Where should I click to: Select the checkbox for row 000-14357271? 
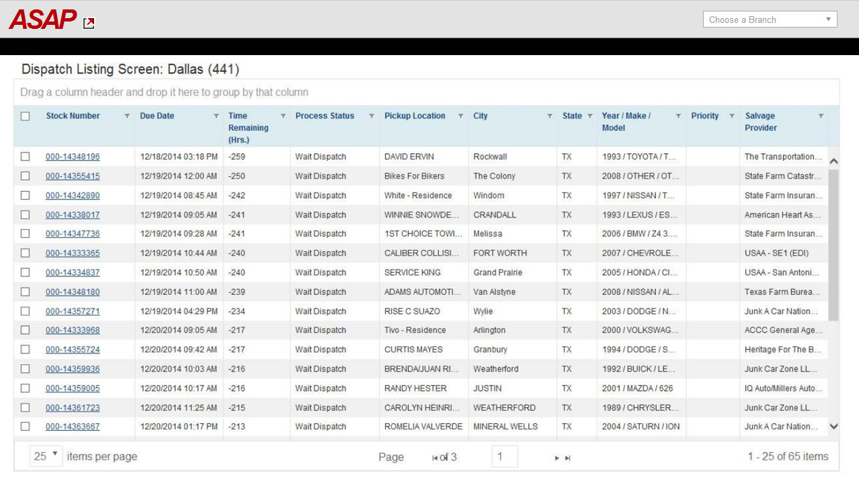[26, 311]
